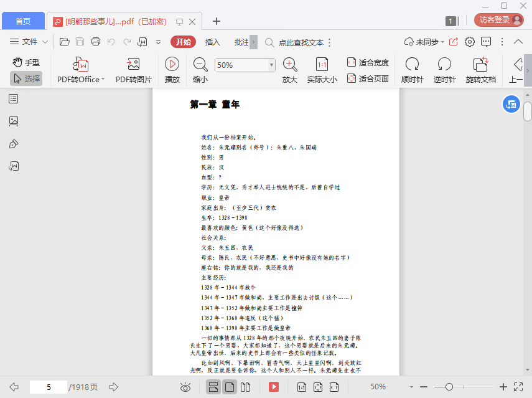Click status bar fit page icon
Image resolution: width=532 pixels, height=398 pixels.
[318, 387]
